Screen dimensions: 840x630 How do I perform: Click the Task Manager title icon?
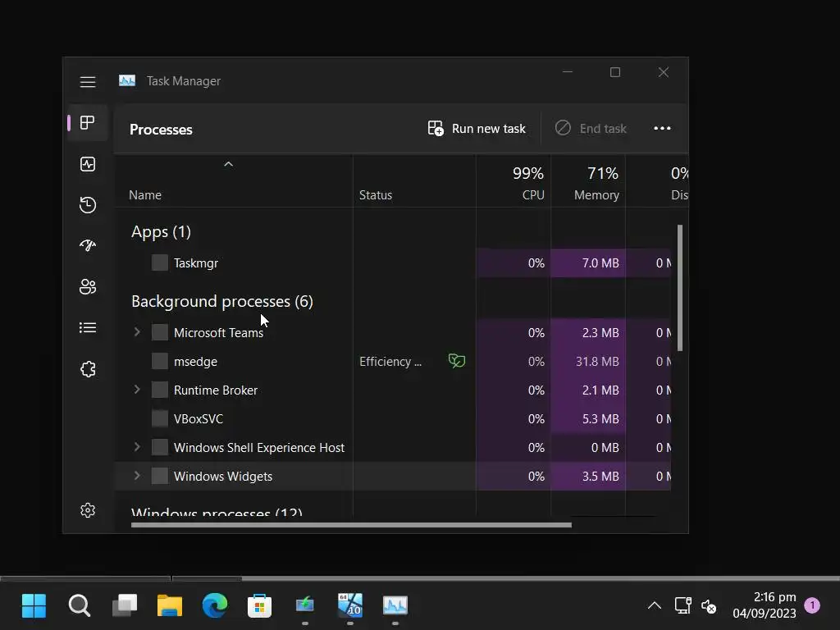pyautogui.click(x=127, y=81)
